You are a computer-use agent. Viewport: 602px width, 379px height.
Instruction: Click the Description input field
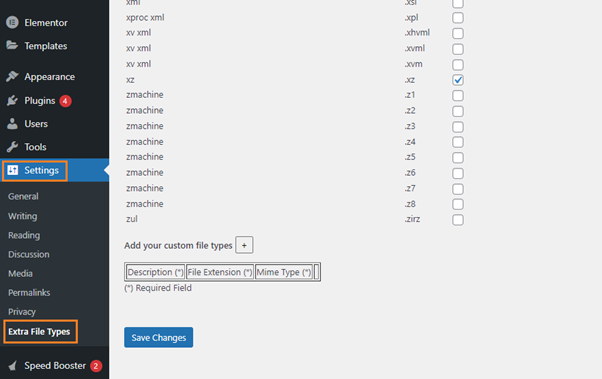coord(155,272)
